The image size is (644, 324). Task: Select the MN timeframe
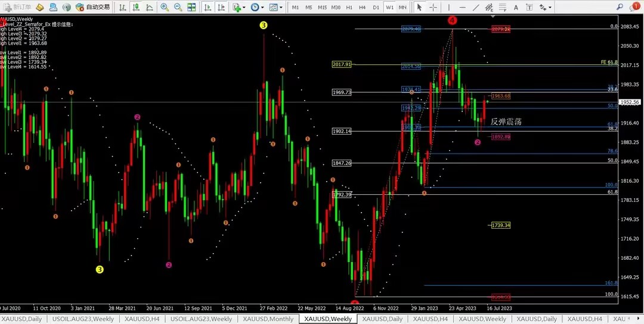pyautogui.click(x=402, y=7)
